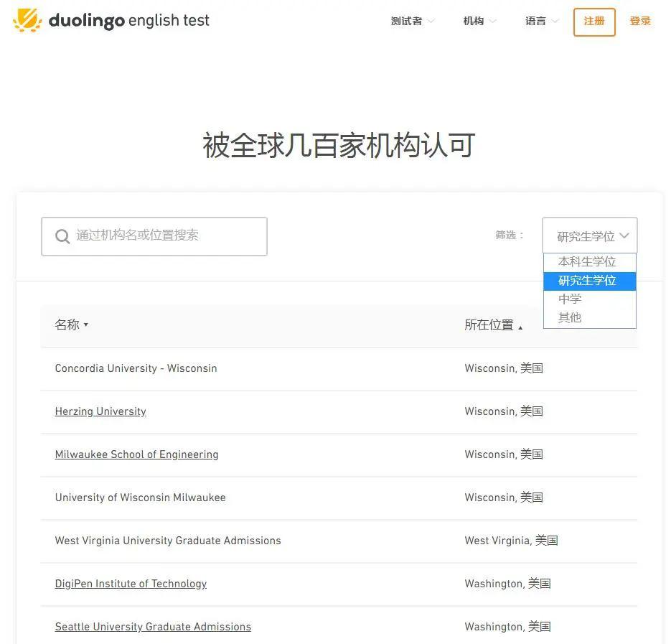Open Seattle University Graduate Admissions link
The image size is (671, 644).
coord(153,627)
